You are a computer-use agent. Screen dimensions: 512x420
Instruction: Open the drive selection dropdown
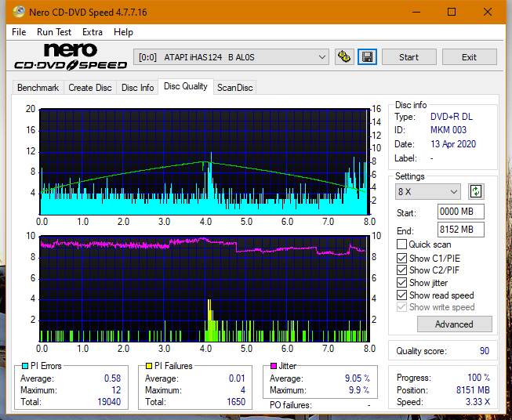[231, 57]
